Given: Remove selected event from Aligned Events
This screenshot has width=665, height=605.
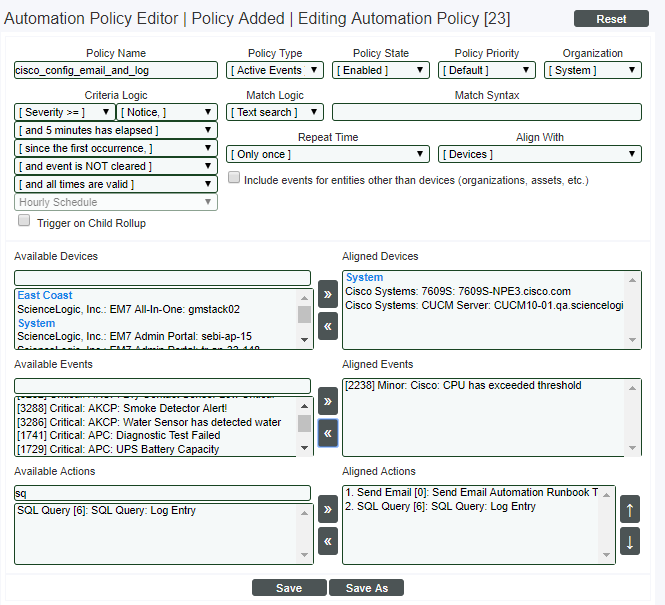Looking at the screenshot, I should coord(327,433).
